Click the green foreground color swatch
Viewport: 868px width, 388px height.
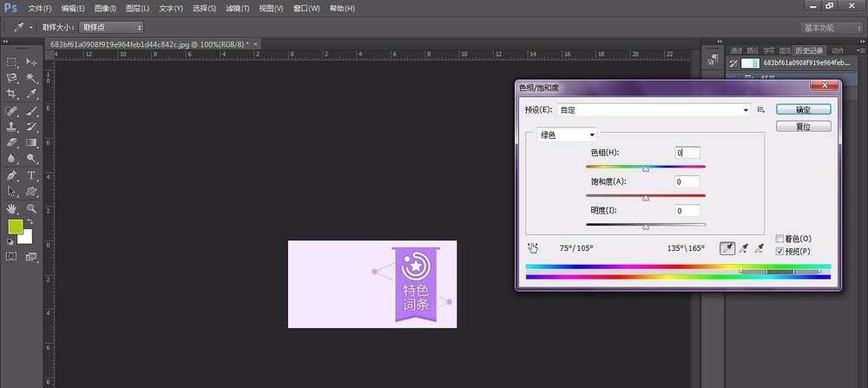pyautogui.click(x=15, y=227)
